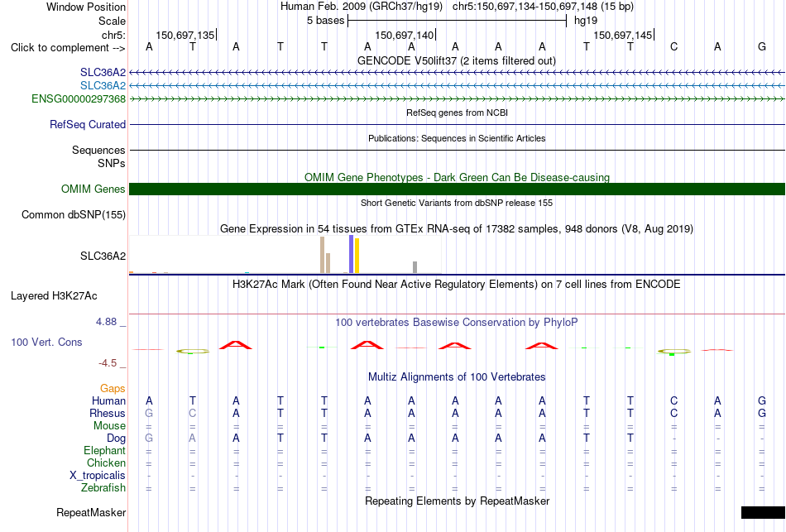Image resolution: width=786 pixels, height=532 pixels.
Task: Open the Layered H3K27Ac track label
Action: tap(54, 296)
